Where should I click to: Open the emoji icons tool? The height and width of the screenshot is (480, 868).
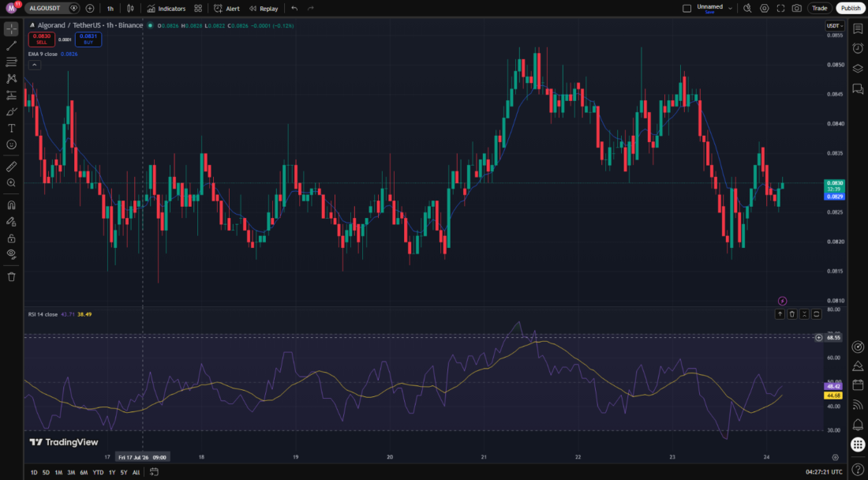click(x=11, y=144)
